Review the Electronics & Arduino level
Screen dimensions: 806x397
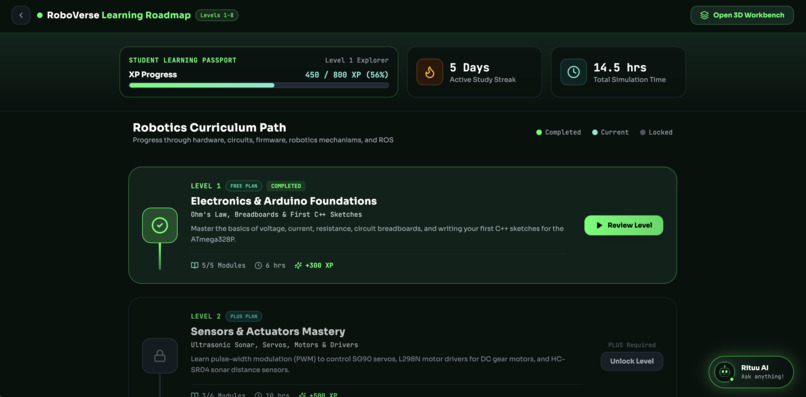click(624, 225)
